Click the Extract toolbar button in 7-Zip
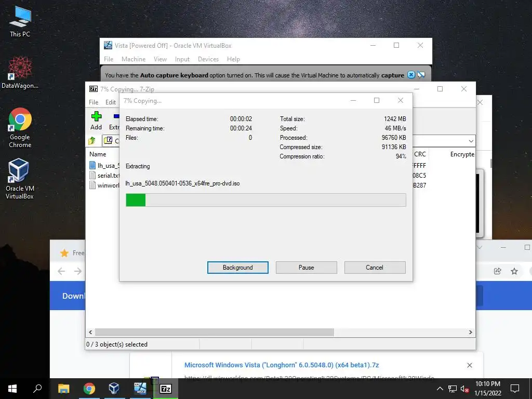The height and width of the screenshot is (399, 532). (114, 121)
